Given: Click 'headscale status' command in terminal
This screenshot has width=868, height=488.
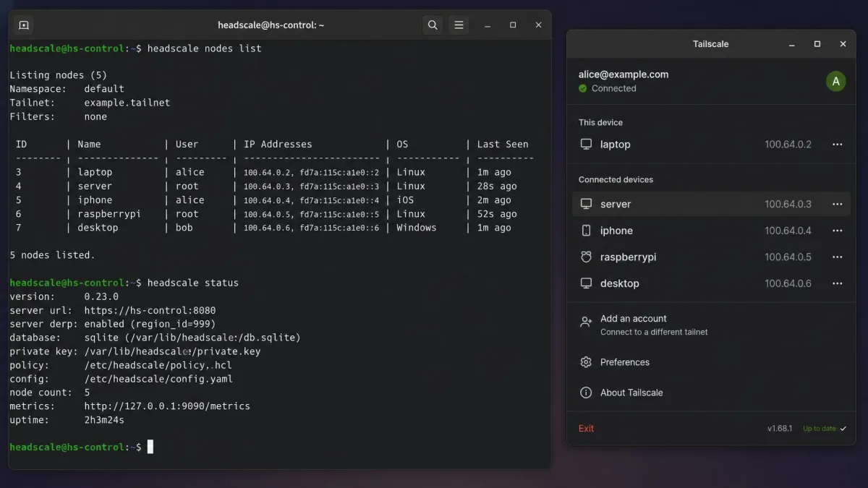Looking at the screenshot, I should [193, 283].
